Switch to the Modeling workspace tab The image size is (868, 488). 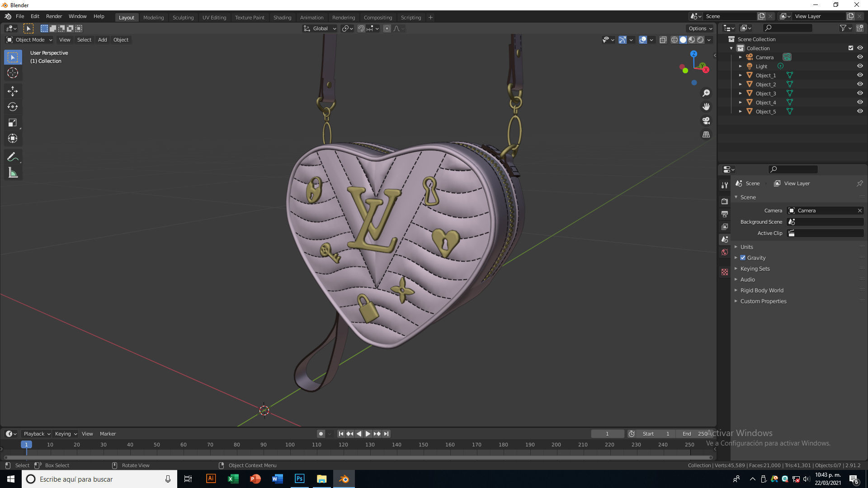click(x=153, y=18)
